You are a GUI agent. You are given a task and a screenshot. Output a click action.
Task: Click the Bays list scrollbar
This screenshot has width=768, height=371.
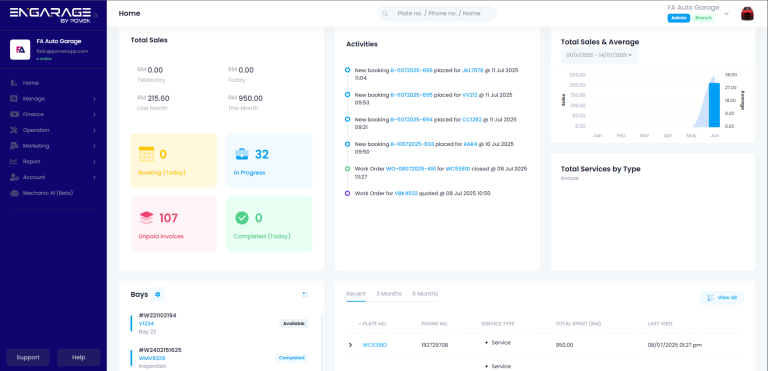pos(321,341)
